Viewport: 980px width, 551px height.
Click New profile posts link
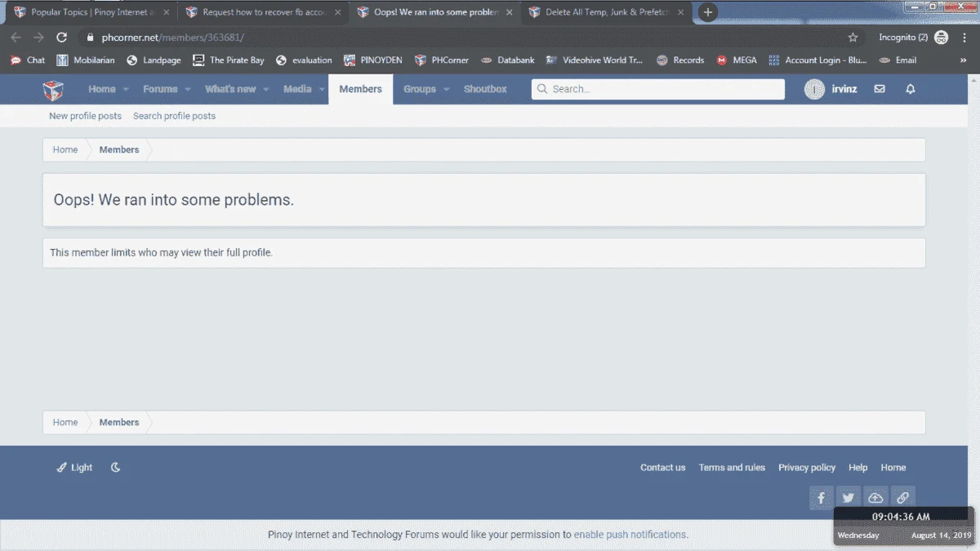click(85, 116)
